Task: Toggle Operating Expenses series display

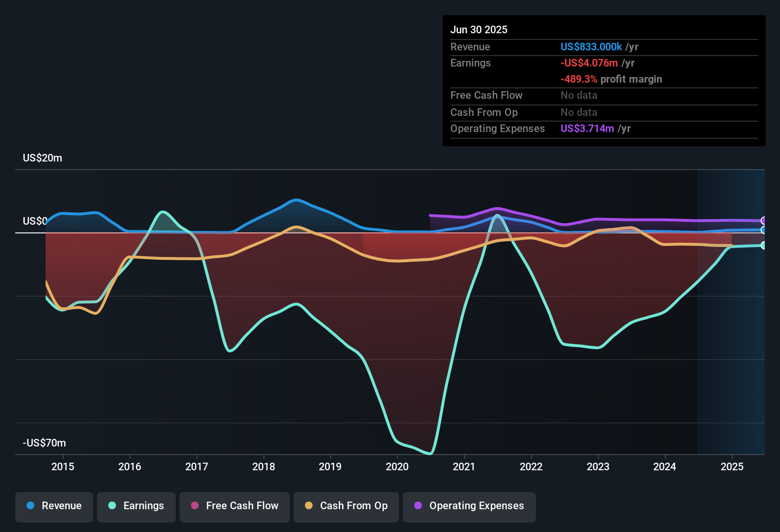Action: pyautogui.click(x=469, y=506)
